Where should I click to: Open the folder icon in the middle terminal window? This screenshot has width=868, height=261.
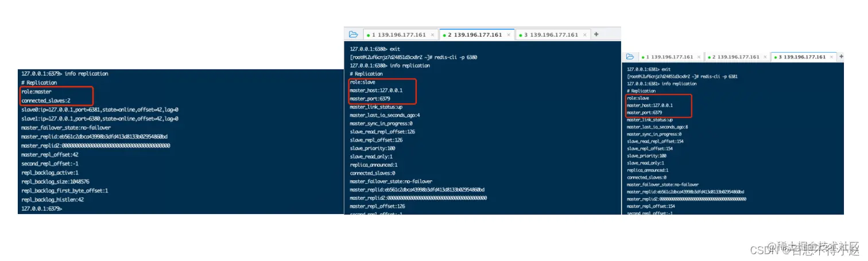353,34
